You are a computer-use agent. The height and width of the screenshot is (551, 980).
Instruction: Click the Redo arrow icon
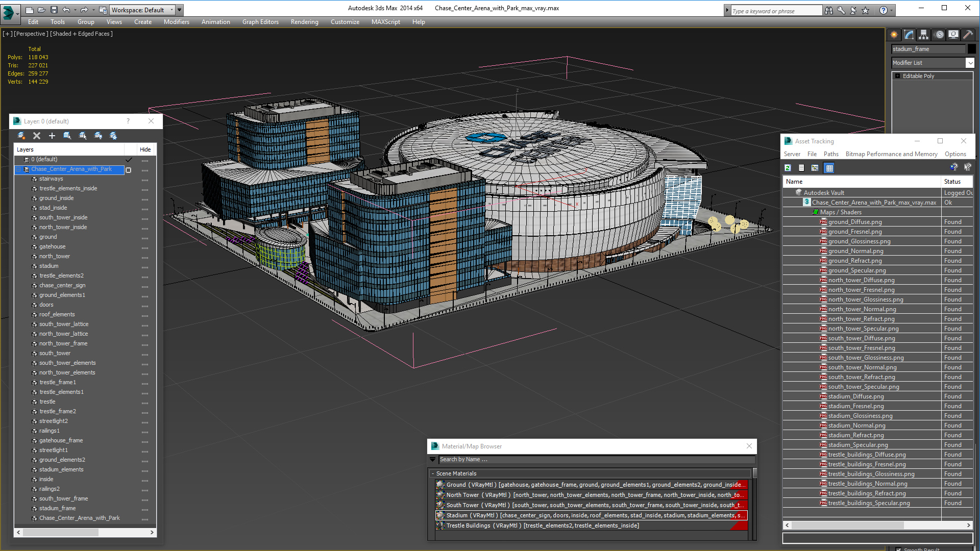84,10
